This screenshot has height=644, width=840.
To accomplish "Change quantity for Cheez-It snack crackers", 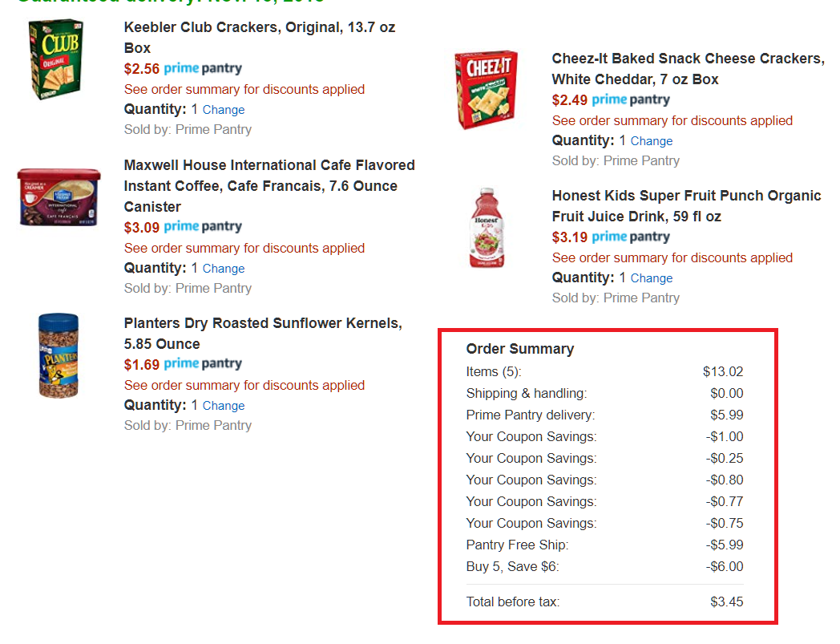I will tap(651, 140).
